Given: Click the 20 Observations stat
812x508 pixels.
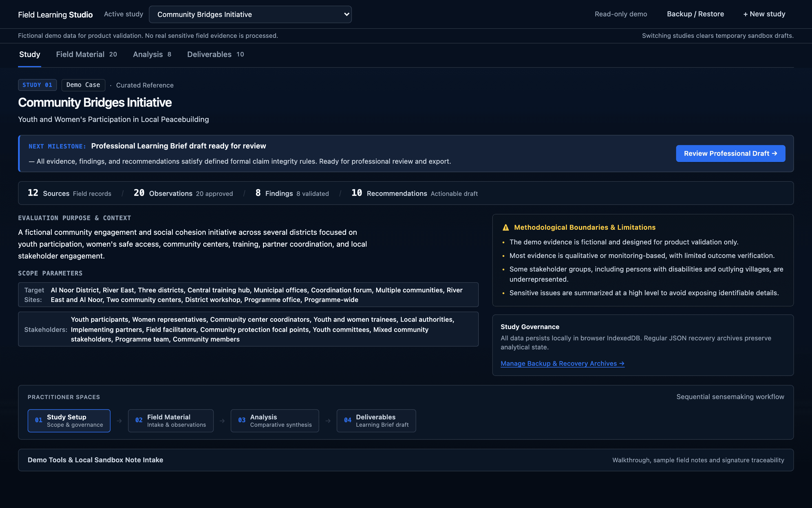Looking at the screenshot, I should 183,193.
